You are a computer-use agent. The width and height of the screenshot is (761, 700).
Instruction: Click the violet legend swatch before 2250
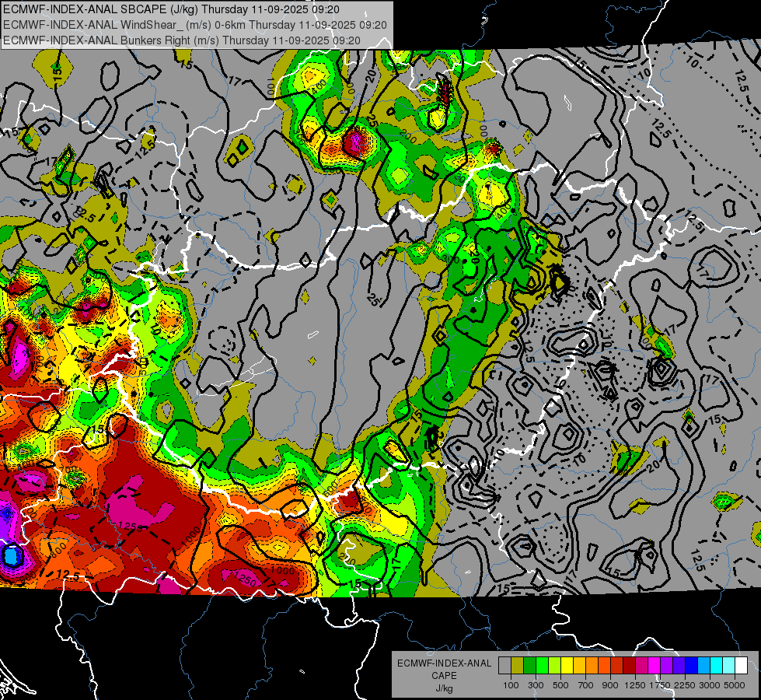coord(679,666)
